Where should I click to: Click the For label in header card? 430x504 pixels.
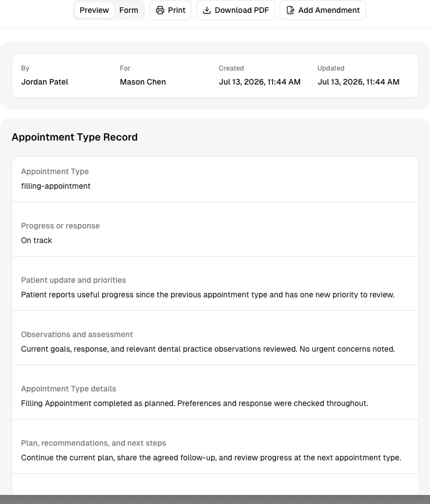[125, 68]
